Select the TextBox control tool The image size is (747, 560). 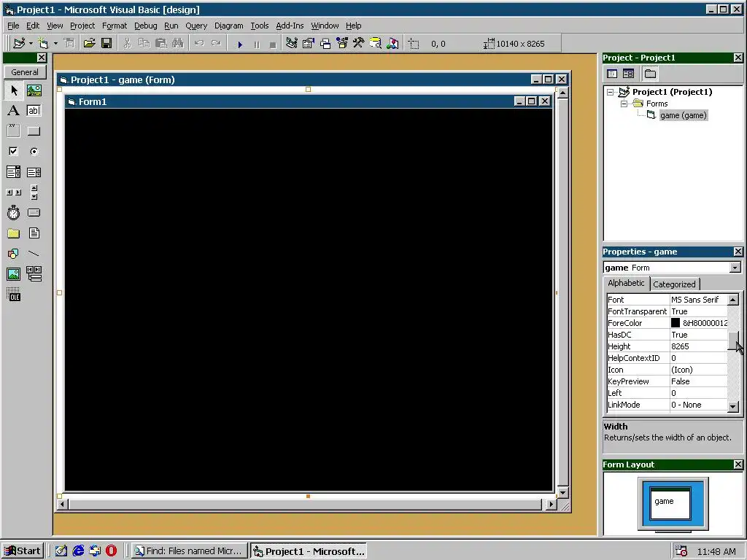pos(34,111)
